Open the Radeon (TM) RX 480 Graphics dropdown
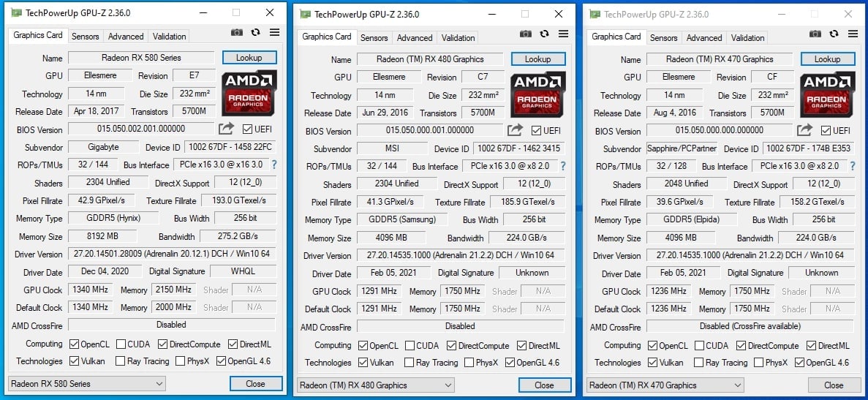The height and width of the screenshot is (400, 868). point(376,385)
